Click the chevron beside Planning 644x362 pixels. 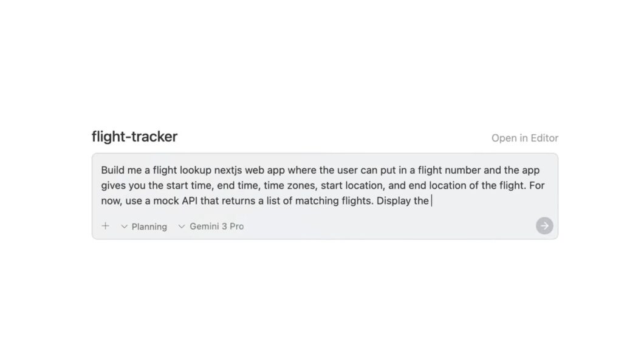pos(125,227)
